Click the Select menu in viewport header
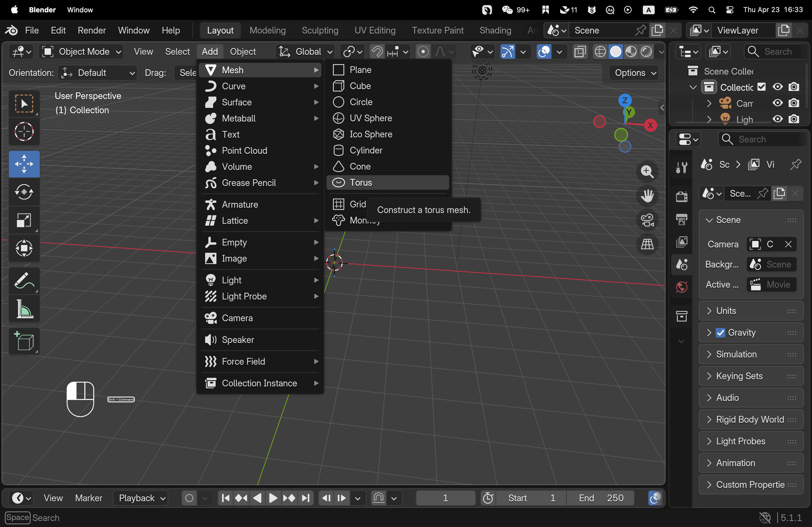 click(x=177, y=52)
